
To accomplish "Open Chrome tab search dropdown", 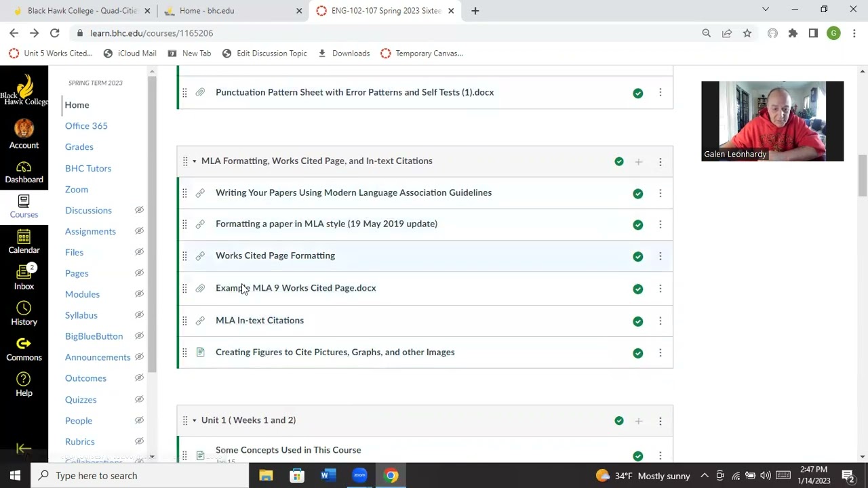I will (766, 10).
